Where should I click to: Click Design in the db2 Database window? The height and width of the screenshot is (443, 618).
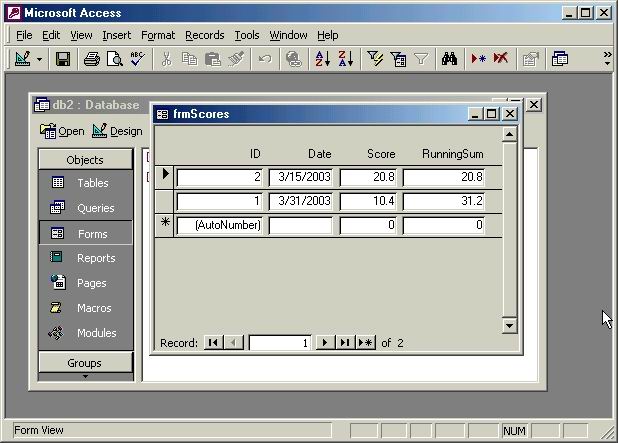click(117, 131)
